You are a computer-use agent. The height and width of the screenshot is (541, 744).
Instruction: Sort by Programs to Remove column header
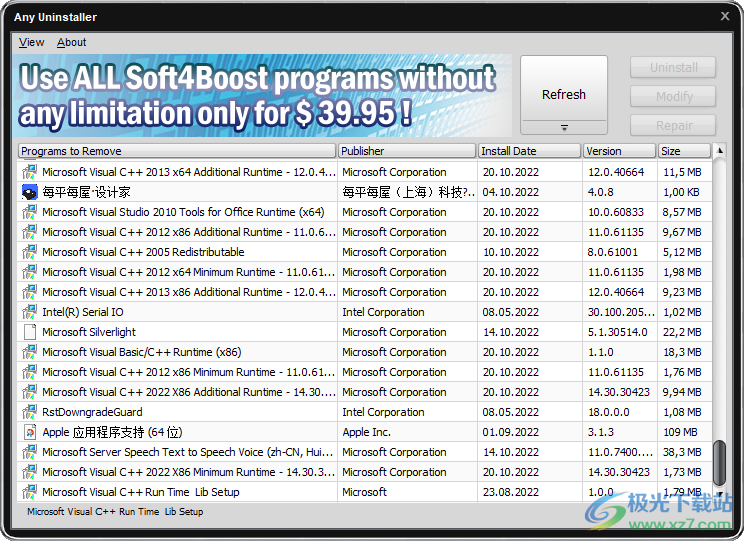pyautogui.click(x=177, y=151)
